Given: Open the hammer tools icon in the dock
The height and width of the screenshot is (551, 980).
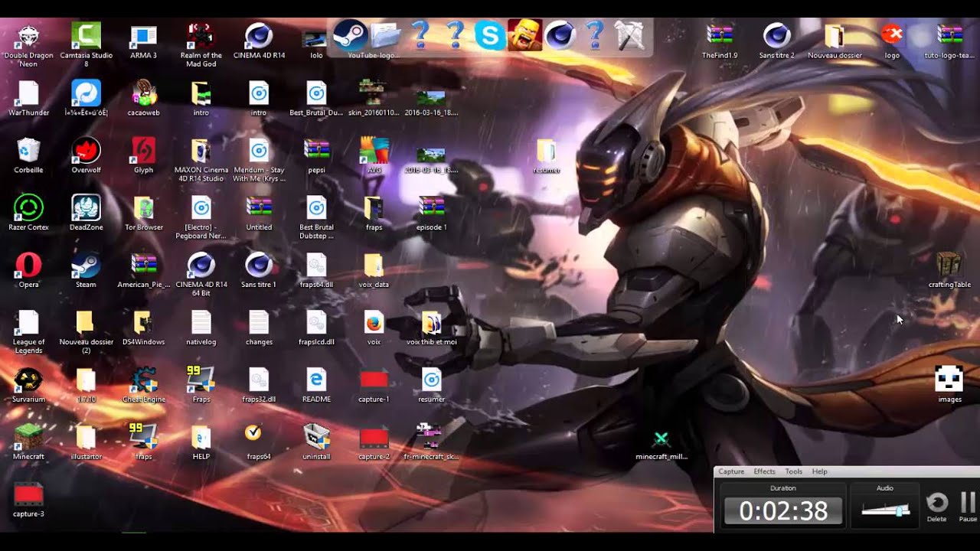Looking at the screenshot, I should click(630, 35).
